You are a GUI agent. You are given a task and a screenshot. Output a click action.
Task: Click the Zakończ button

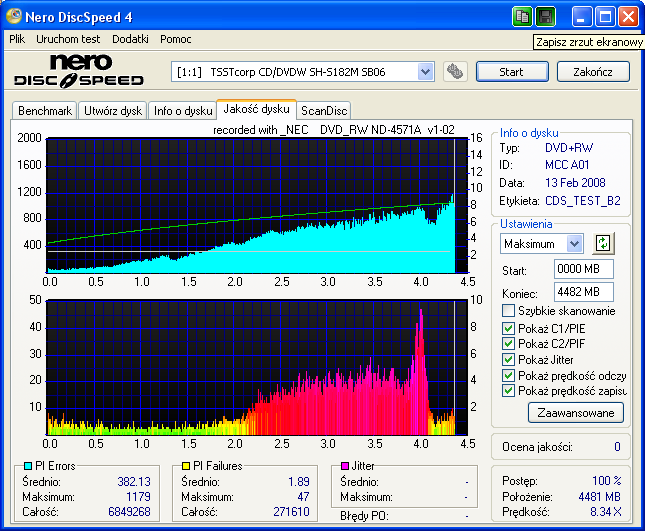click(593, 72)
